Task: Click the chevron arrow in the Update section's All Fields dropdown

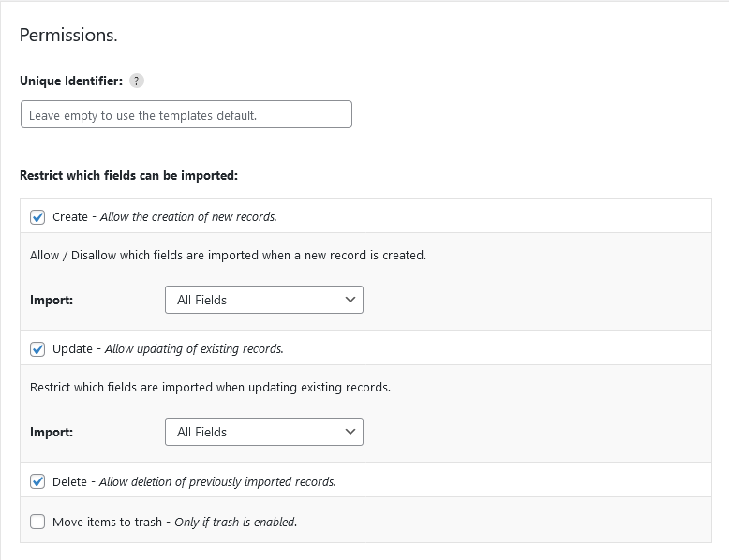Action: coord(350,432)
